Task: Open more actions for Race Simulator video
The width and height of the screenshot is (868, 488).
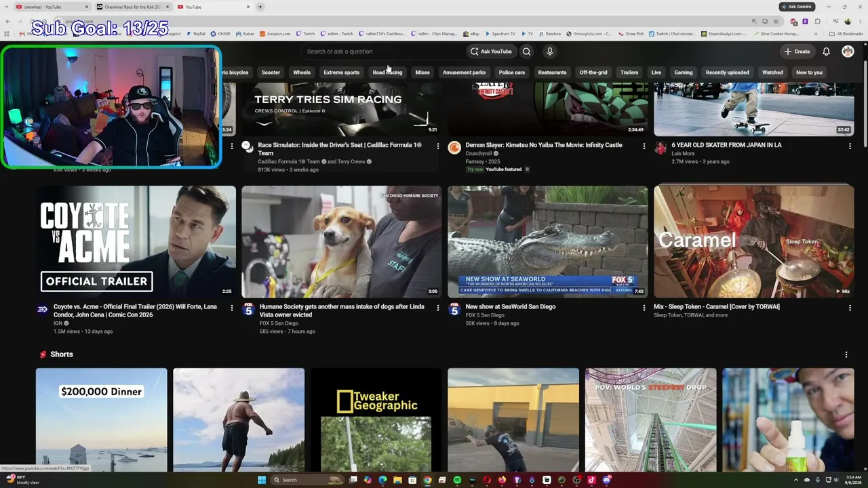Action: pos(438,146)
